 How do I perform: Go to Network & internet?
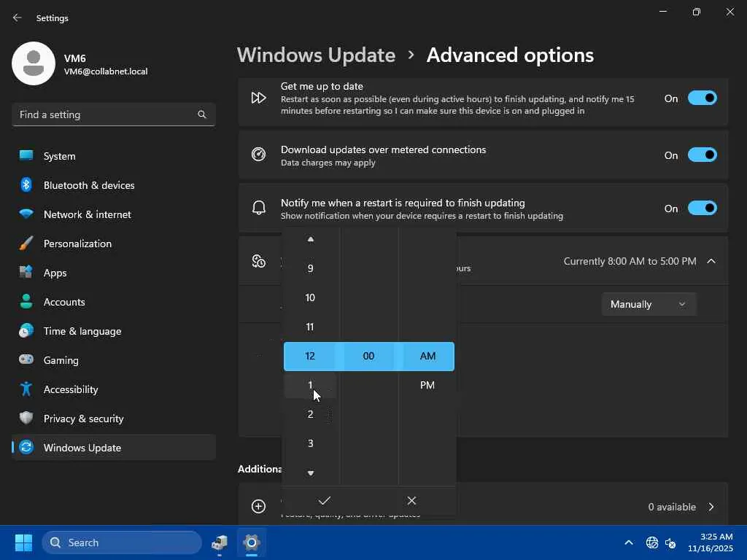[x=113, y=214]
